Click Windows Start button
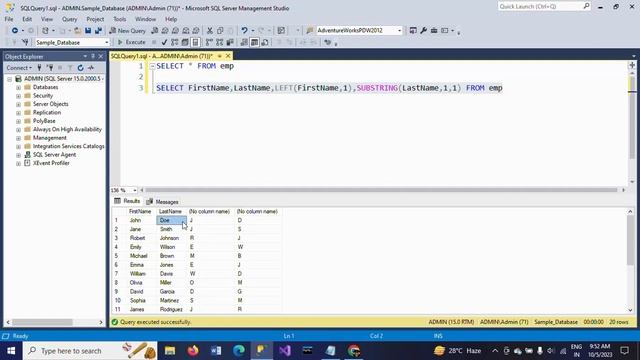 [x=11, y=351]
